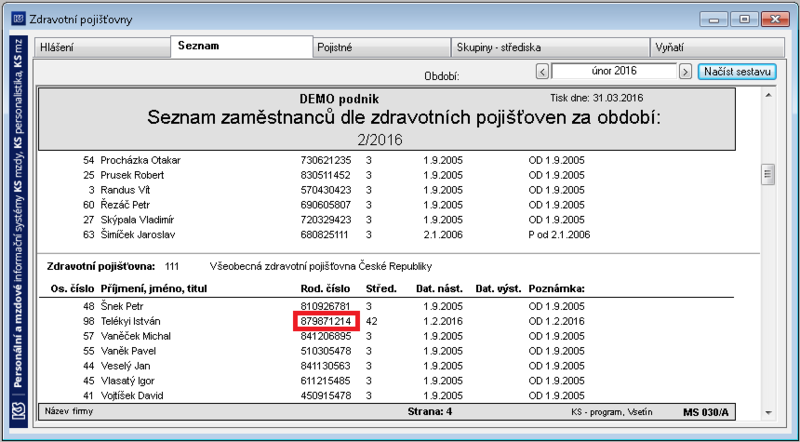Click insurer name Všeobecná zdravotní pojišťovna
This screenshot has width=800, height=442.
321,266
